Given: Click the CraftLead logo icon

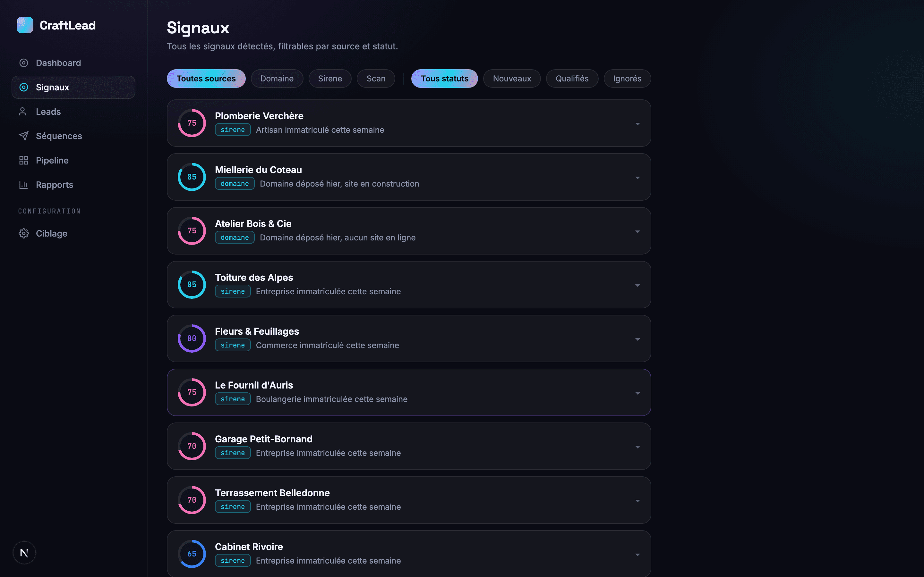Looking at the screenshot, I should (25, 25).
